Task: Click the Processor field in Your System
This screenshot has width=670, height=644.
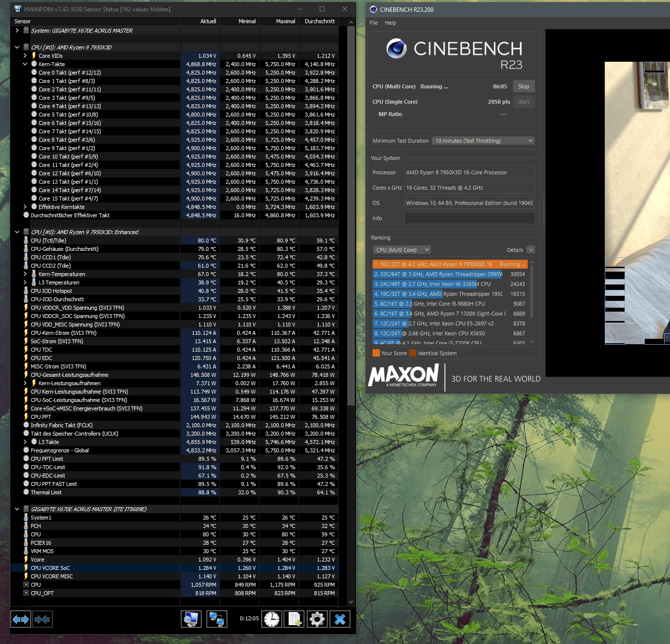Action: pos(469,172)
